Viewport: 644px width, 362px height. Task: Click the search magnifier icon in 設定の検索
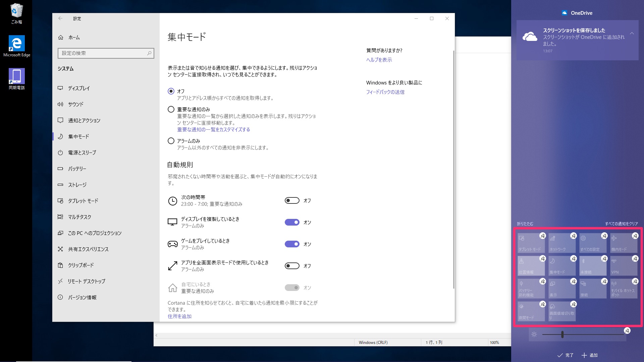pos(149,53)
